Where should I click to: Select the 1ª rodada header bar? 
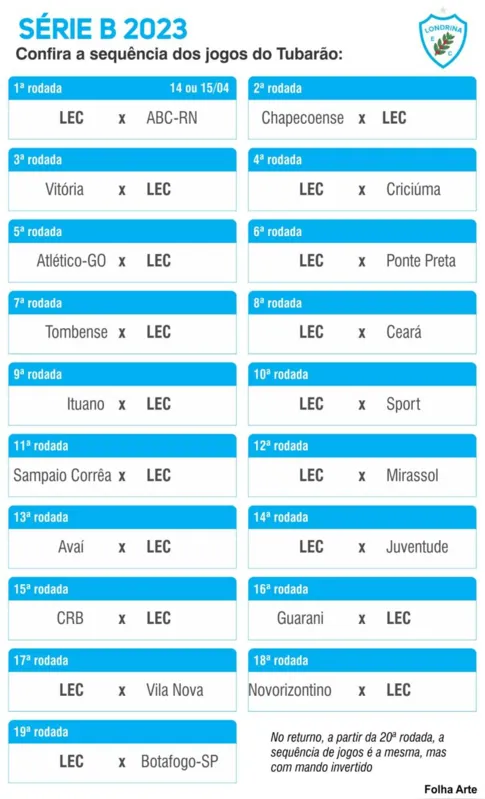[122, 88]
